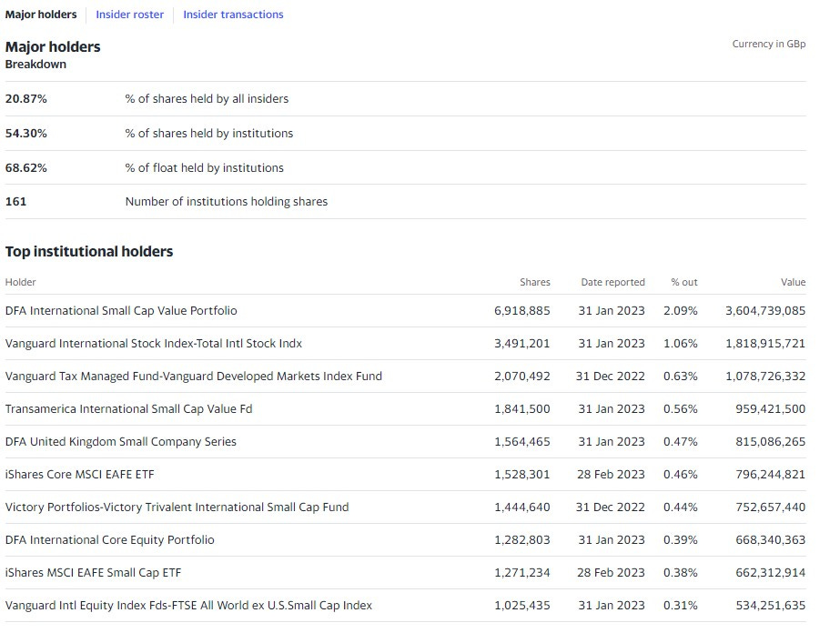840x633 pixels.
Task: Click 'Number of institutions holding shares' label
Action: 226,201
